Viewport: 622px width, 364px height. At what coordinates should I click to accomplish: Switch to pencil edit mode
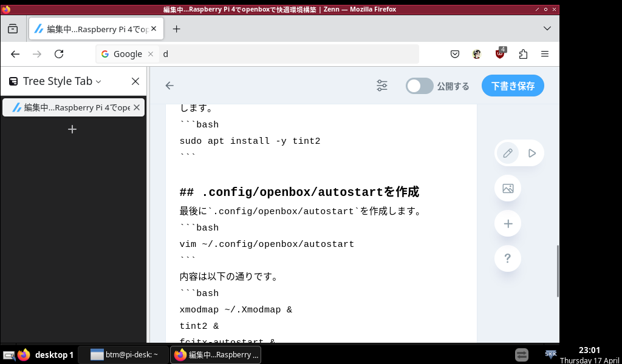coord(508,153)
